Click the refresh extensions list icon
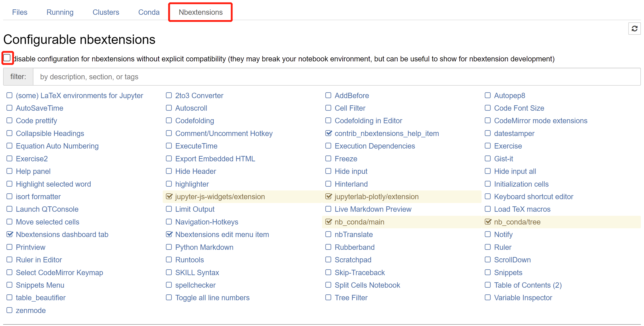 coord(634,28)
